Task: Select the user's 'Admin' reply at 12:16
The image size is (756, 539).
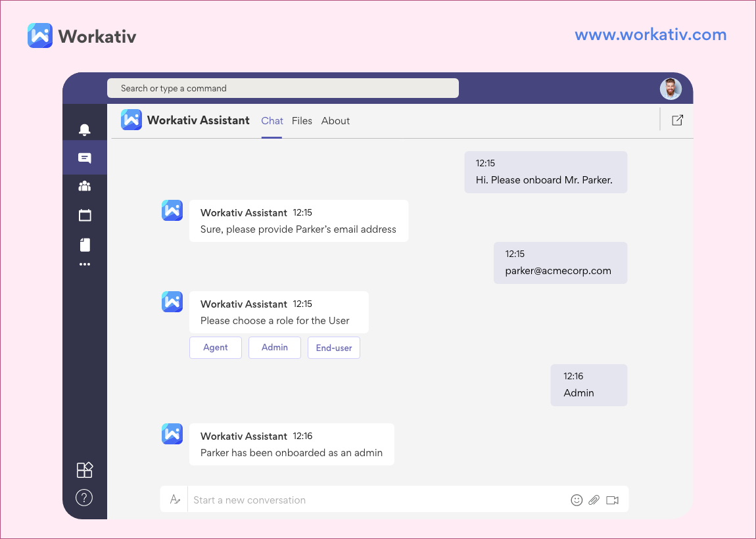Action: 589,385
